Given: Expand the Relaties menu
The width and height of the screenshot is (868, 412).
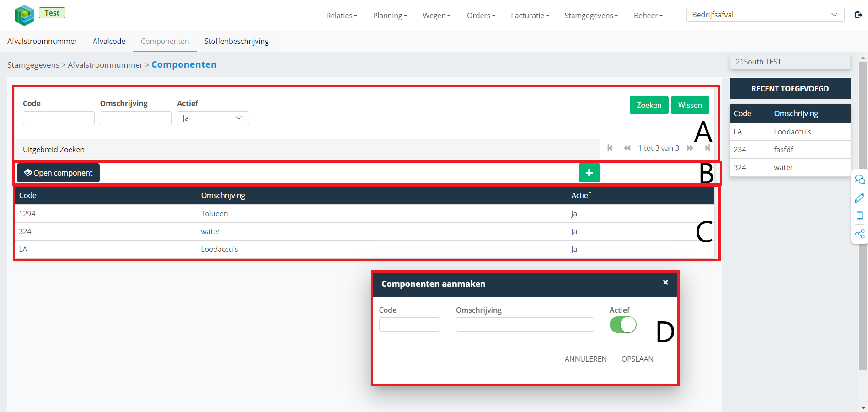Looking at the screenshot, I should tap(342, 16).
